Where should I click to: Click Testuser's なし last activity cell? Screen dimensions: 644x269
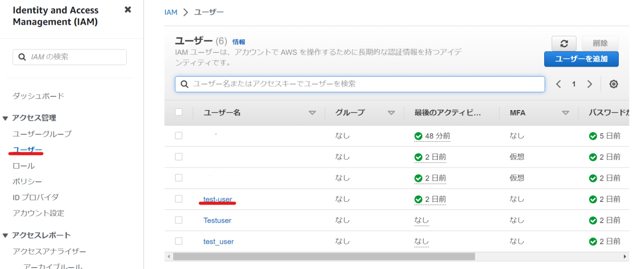pos(421,220)
